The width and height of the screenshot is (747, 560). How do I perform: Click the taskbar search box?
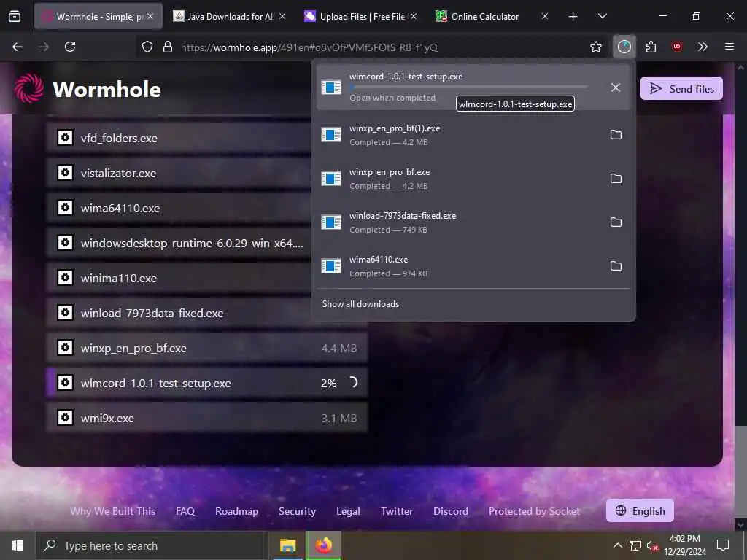click(150, 545)
